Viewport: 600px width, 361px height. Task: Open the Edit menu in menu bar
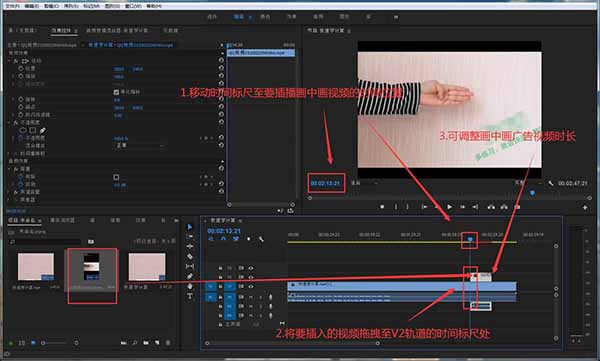[x=31, y=6]
